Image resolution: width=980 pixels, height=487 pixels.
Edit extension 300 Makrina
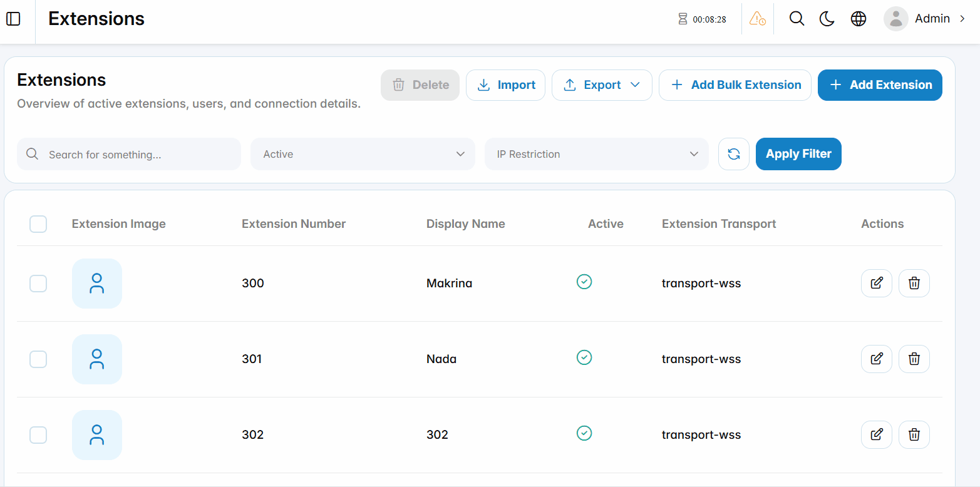point(877,283)
